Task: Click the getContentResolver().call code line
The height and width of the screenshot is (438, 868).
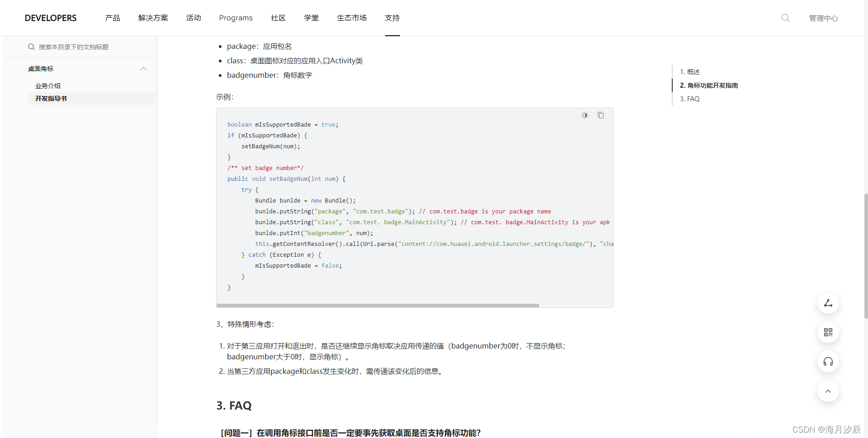Action: 434,244
